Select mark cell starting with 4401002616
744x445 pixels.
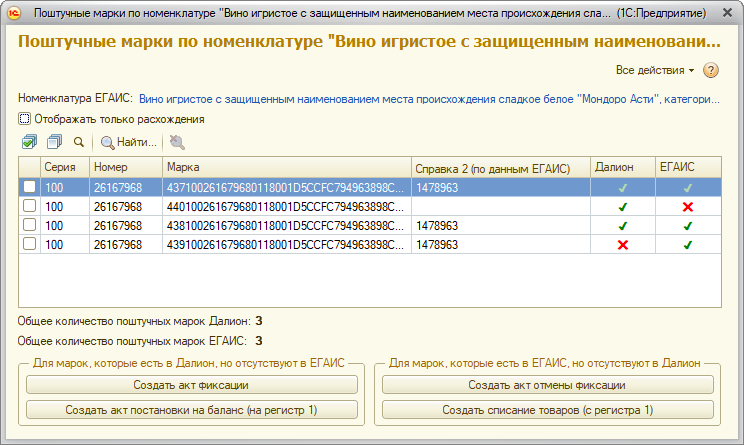(x=287, y=207)
